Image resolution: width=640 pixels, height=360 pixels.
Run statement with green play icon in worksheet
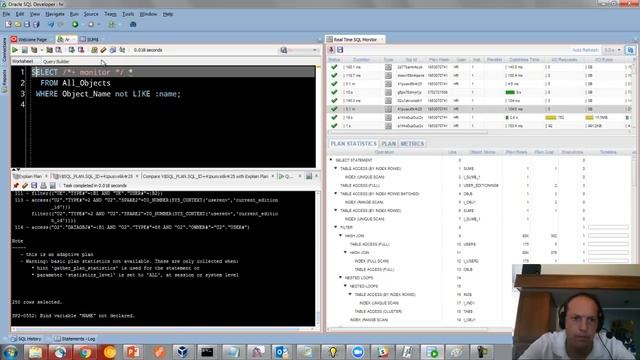pos(15,50)
